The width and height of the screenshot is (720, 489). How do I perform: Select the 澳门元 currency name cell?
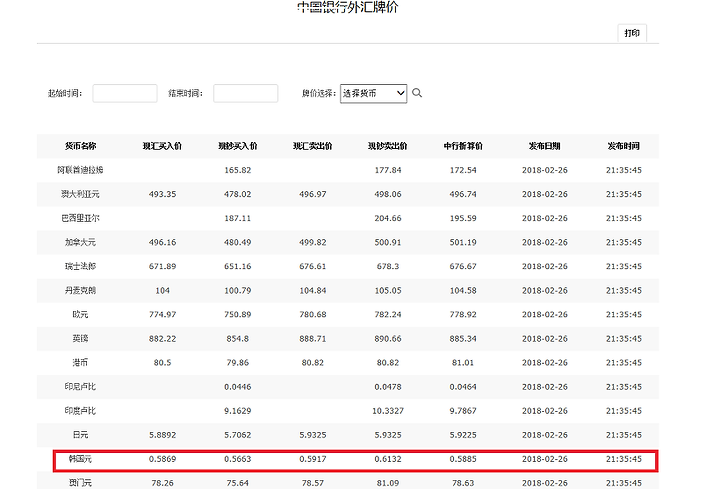[80, 483]
